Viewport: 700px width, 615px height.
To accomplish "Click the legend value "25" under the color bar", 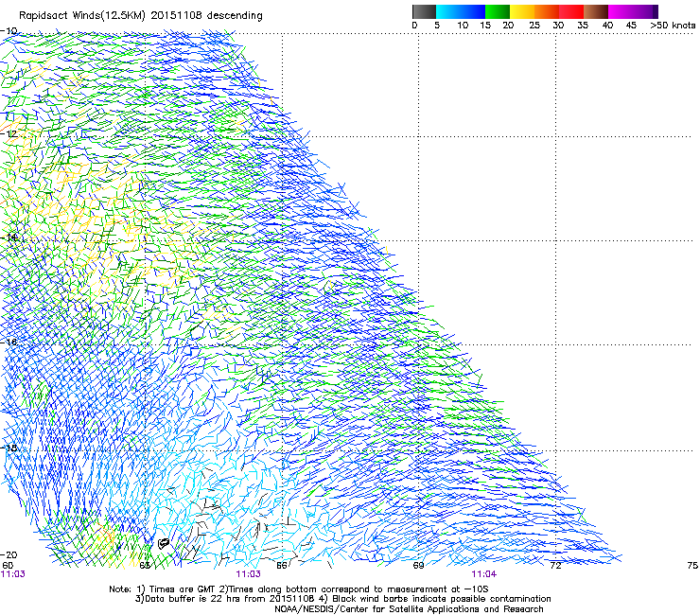I will tap(534, 26).
